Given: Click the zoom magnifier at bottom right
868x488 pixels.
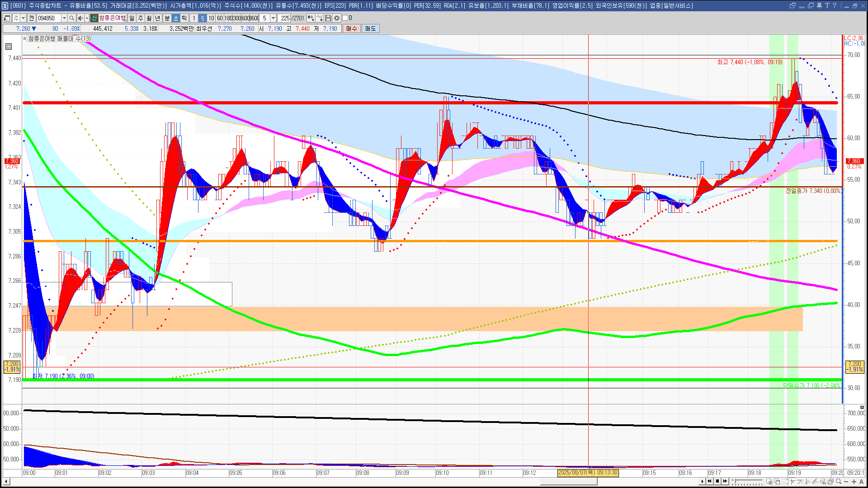Looking at the screenshot, I should [839, 481].
